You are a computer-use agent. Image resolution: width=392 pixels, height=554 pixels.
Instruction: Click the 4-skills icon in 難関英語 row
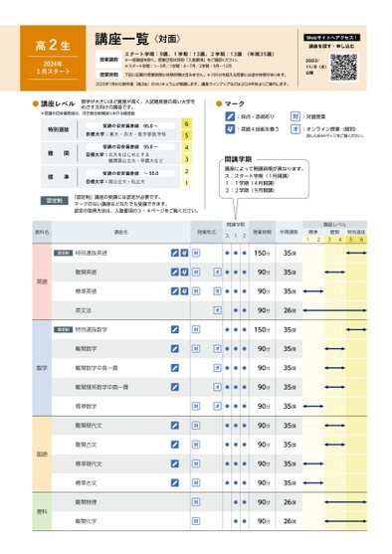coord(184,273)
